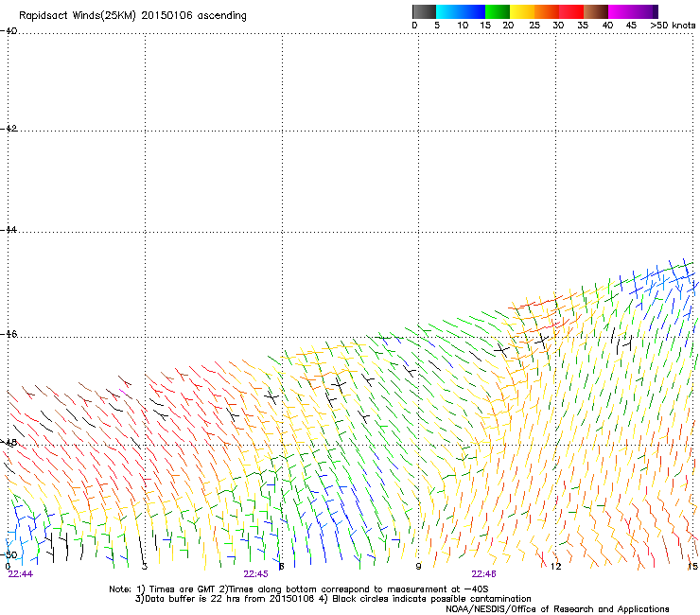Image resolution: width=700 pixels, height=615 pixels.
Task: Click the 'Data buffer is 22 hrs' note line
Action: [333, 599]
